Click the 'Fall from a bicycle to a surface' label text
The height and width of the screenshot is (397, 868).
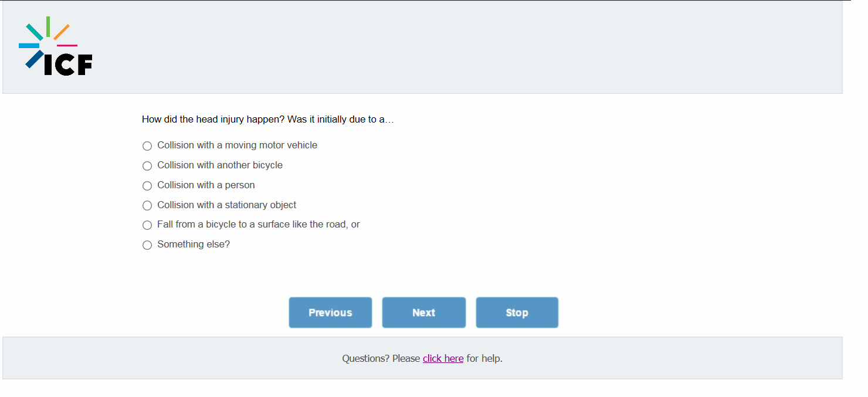[x=258, y=225]
